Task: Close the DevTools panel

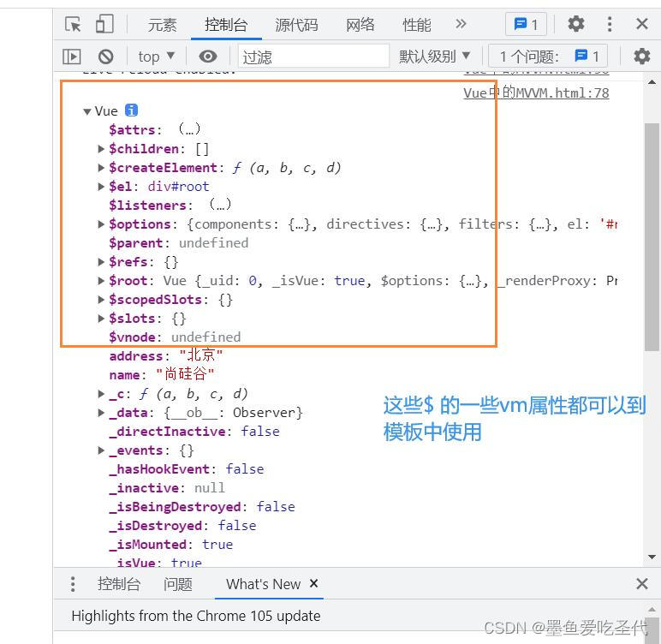Action: point(641,24)
